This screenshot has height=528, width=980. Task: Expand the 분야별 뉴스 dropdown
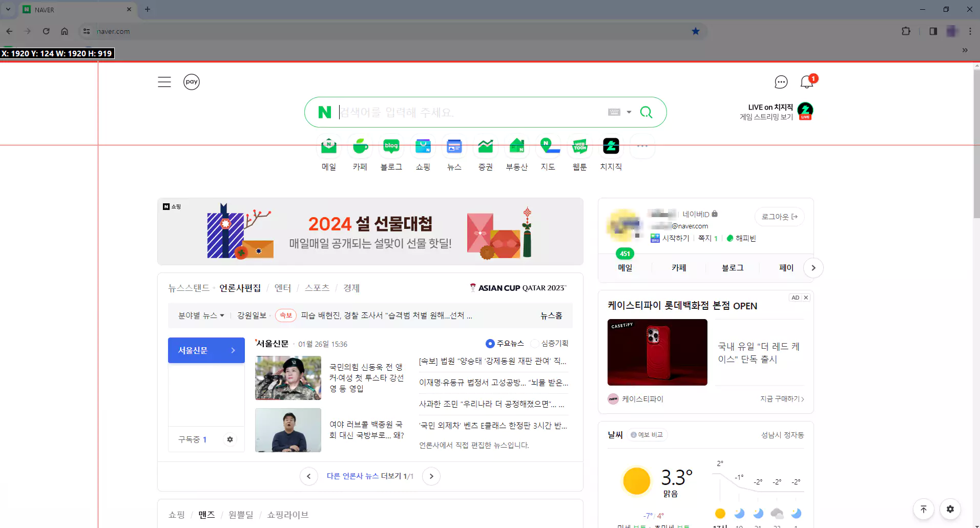[201, 315]
